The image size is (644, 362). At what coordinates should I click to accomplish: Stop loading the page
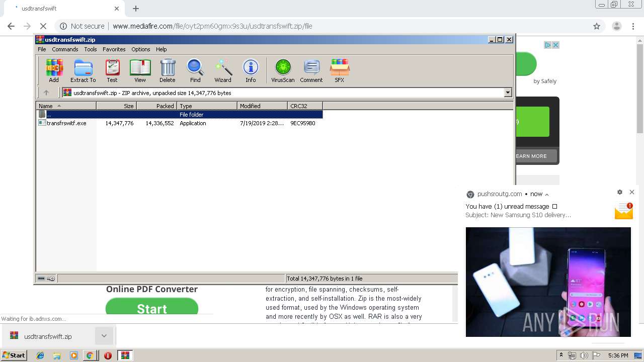43,26
